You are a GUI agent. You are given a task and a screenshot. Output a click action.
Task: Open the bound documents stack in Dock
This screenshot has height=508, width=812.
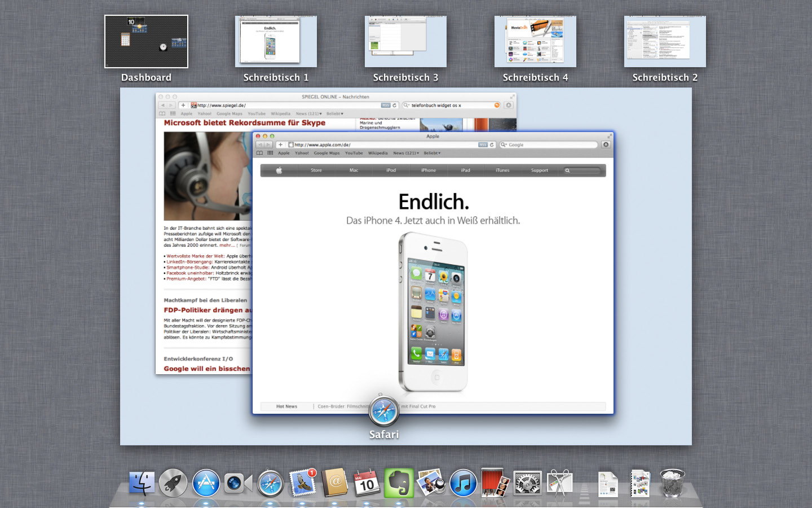click(641, 484)
